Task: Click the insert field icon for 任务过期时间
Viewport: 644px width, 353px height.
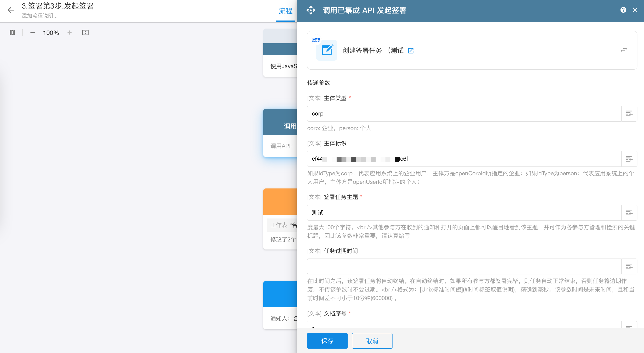Action: tap(629, 266)
